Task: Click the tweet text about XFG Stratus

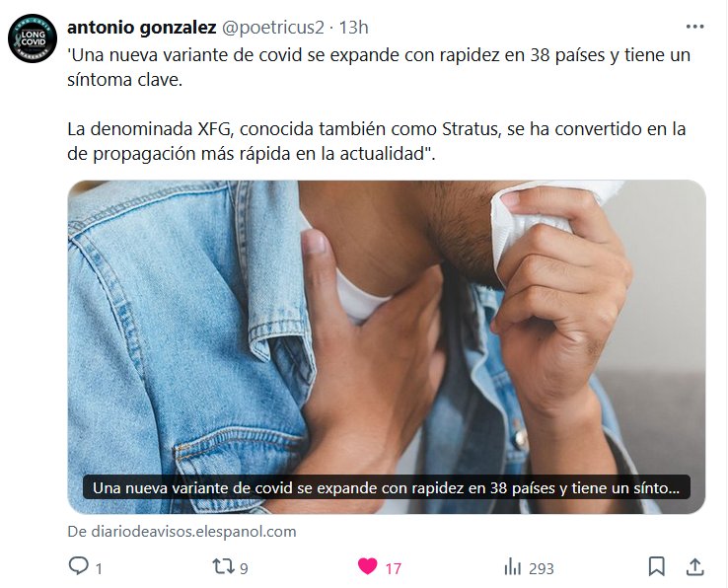Action: [x=377, y=141]
